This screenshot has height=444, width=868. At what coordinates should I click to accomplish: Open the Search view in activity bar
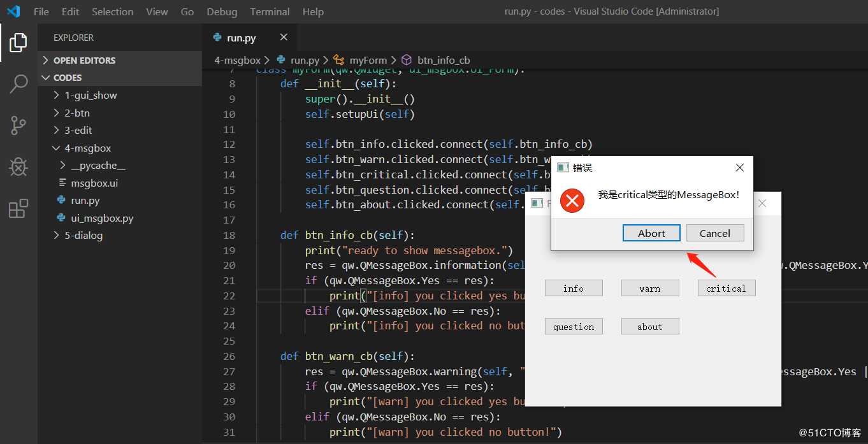coord(18,83)
